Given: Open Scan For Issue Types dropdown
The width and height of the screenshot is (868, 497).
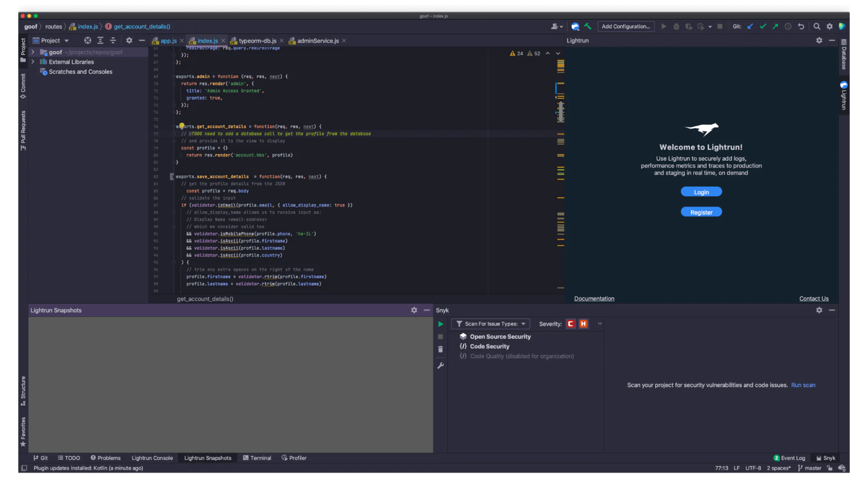Looking at the screenshot, I should point(491,324).
